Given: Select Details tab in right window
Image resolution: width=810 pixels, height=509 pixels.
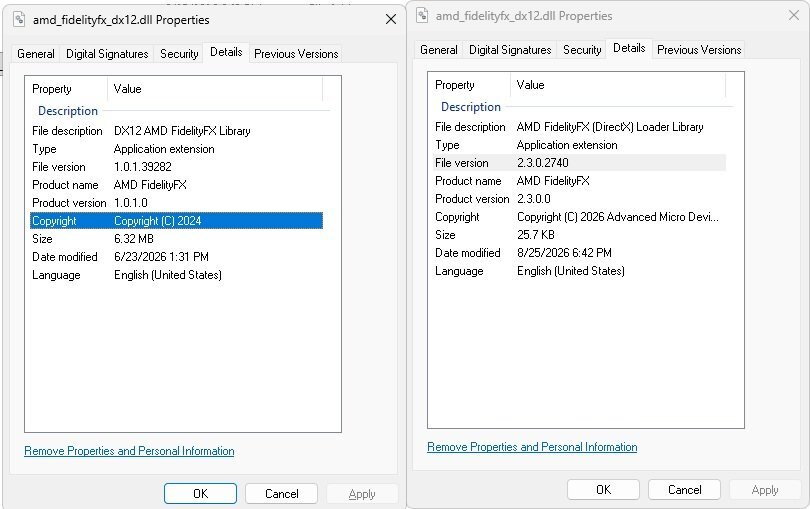Looking at the screenshot, I should [x=629, y=48].
